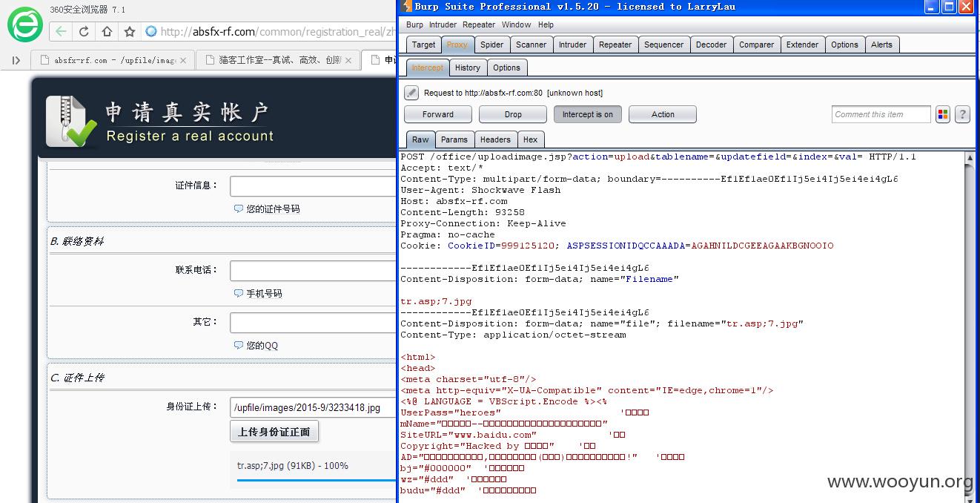Select the Headers view tab
Viewport: 980px width, 503px height.
pyautogui.click(x=495, y=139)
